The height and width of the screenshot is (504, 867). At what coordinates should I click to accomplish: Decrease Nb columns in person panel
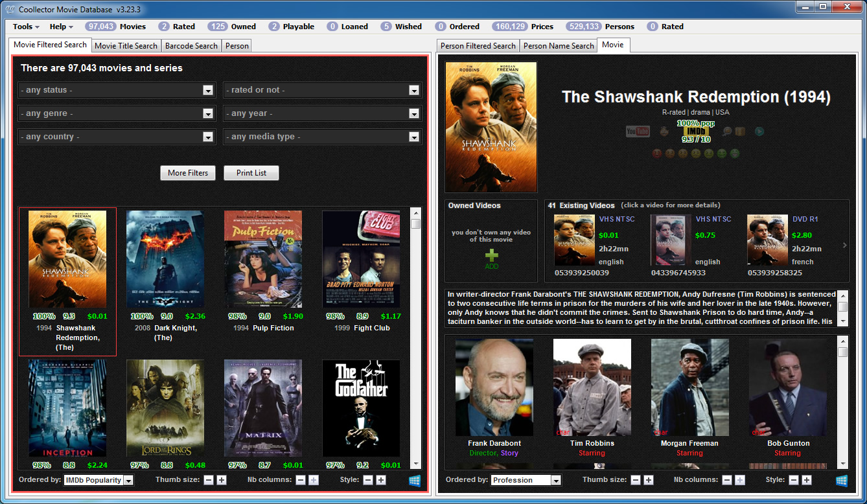coord(727,480)
